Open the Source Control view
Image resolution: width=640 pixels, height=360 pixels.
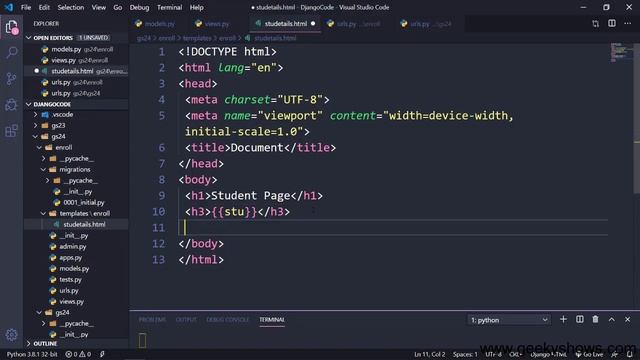(11, 78)
